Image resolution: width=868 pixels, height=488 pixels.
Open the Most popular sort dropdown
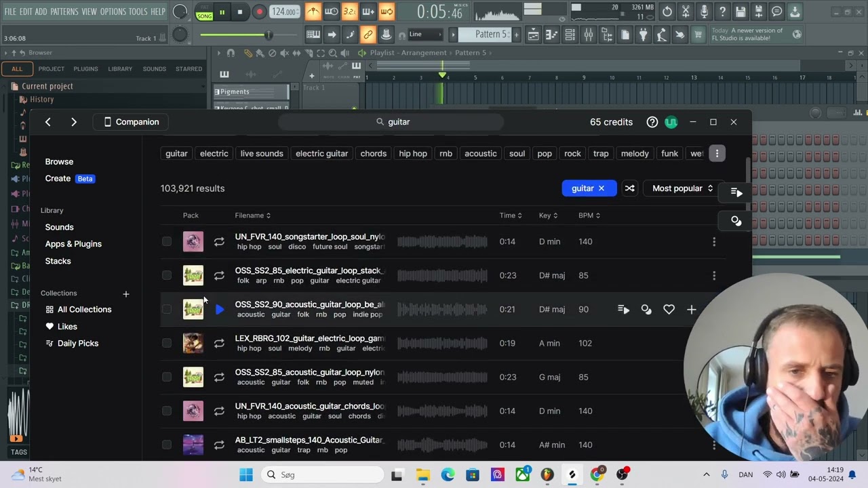[682, 188]
